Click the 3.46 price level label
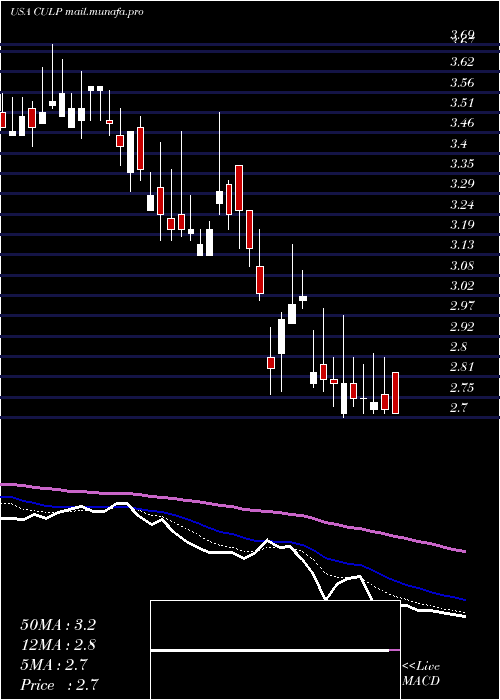Screen dimensions: 500x700 [462, 123]
